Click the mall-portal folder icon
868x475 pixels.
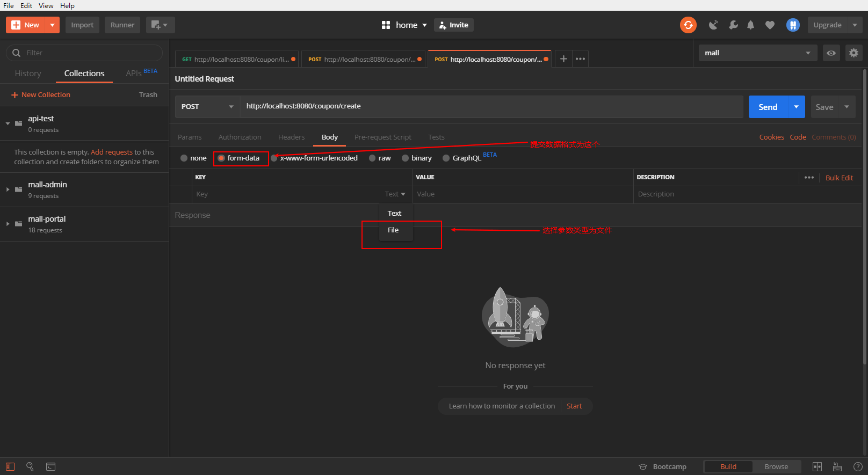coord(19,224)
